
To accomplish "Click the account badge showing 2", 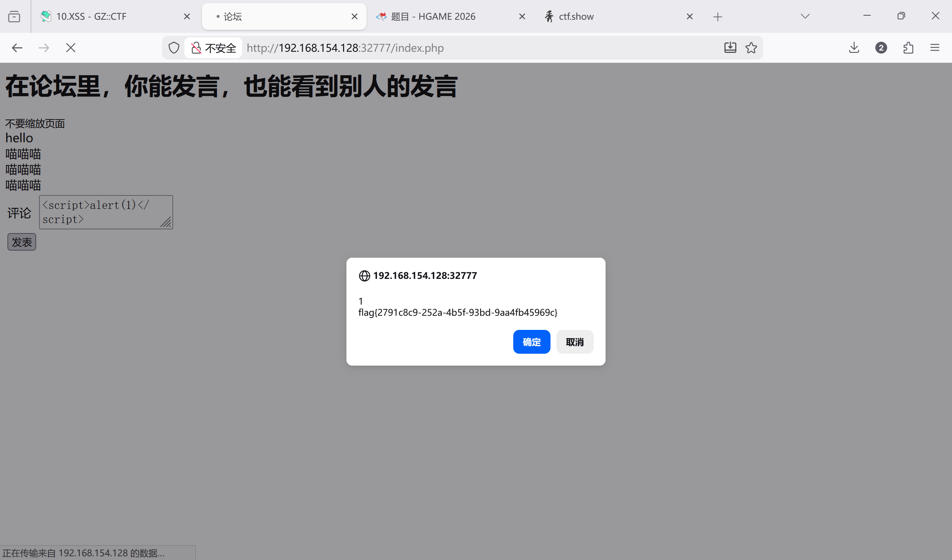I will [x=881, y=48].
